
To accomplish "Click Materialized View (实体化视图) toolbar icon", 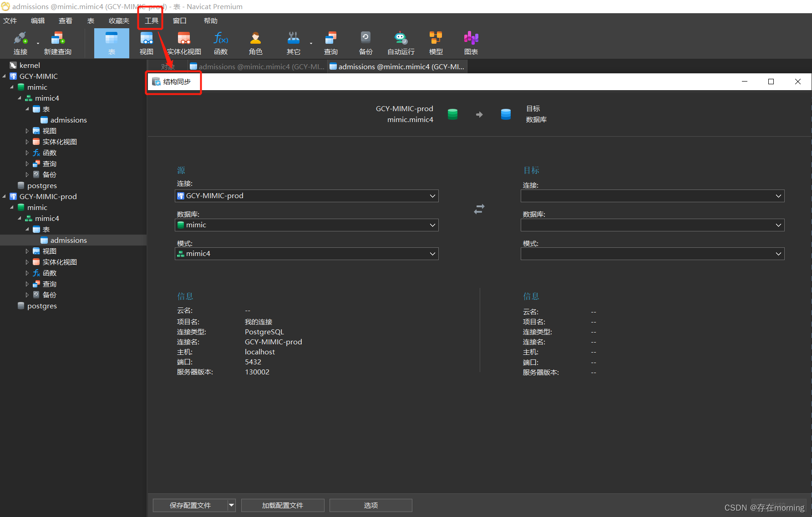I will [x=184, y=43].
